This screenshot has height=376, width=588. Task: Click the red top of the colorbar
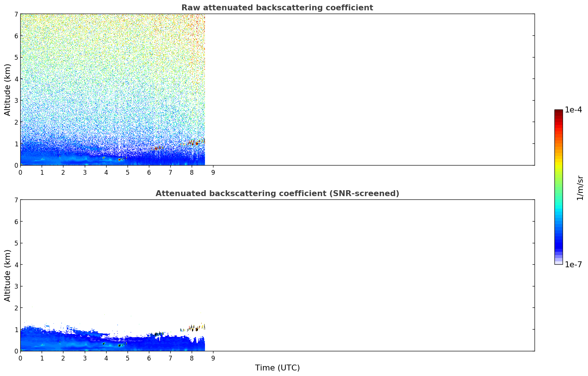(559, 118)
